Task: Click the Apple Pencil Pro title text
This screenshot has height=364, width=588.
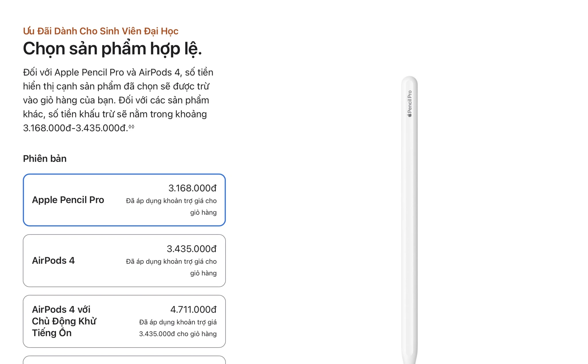Action: pyautogui.click(x=68, y=200)
